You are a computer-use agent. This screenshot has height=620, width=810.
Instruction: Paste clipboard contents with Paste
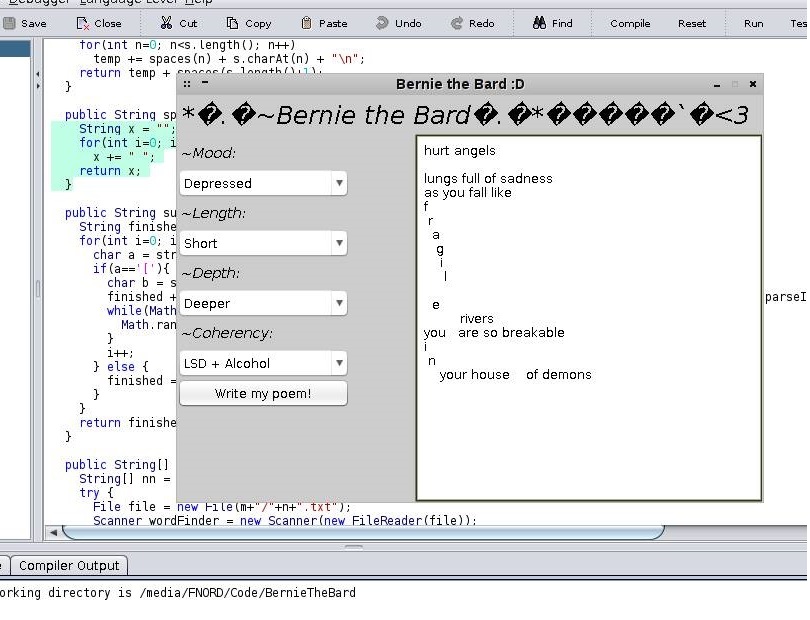pyautogui.click(x=324, y=23)
